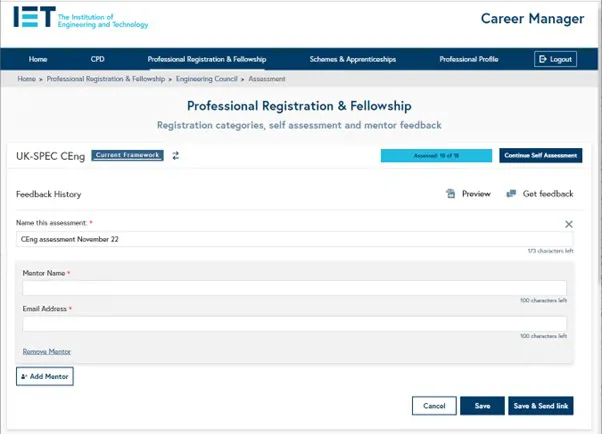Click the Engineering Council breadcrumb link

207,79
